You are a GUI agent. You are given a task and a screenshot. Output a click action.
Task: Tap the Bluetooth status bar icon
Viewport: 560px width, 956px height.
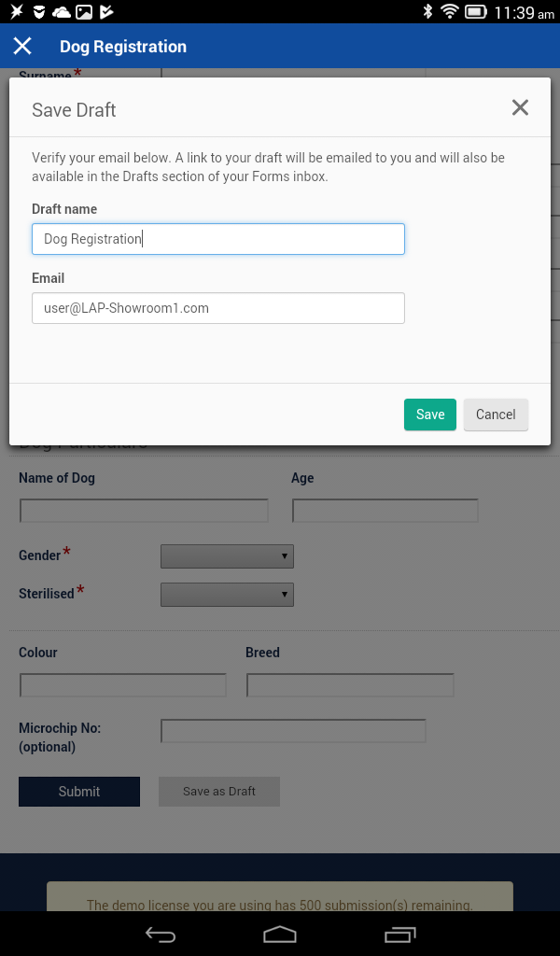tap(427, 12)
